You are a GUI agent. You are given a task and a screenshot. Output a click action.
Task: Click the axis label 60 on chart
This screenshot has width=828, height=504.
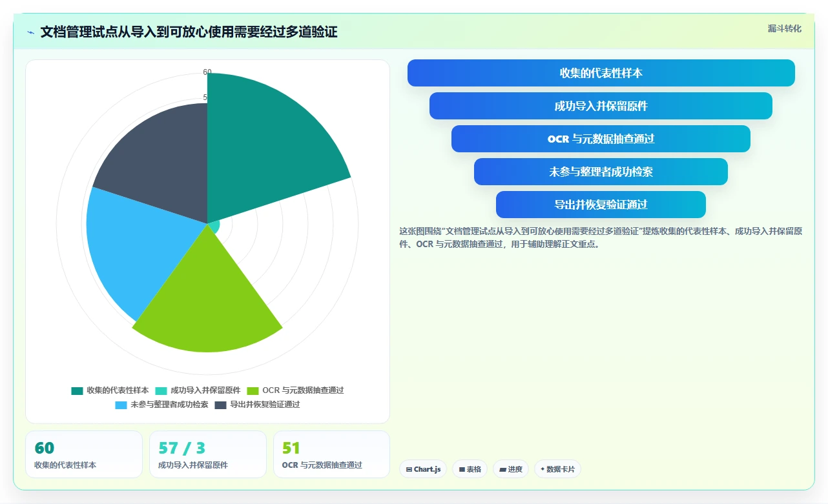(207, 72)
